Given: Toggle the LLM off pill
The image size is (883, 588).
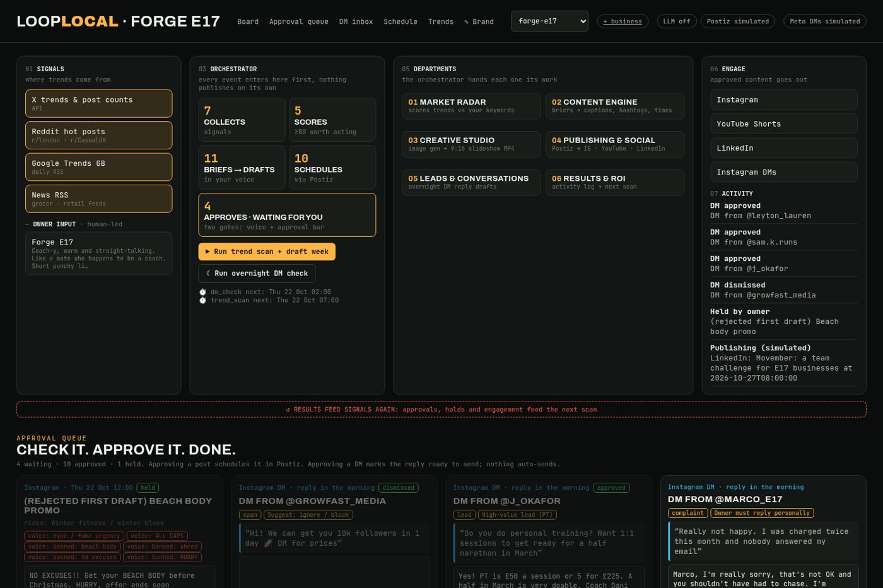Looking at the screenshot, I should coord(677,21).
